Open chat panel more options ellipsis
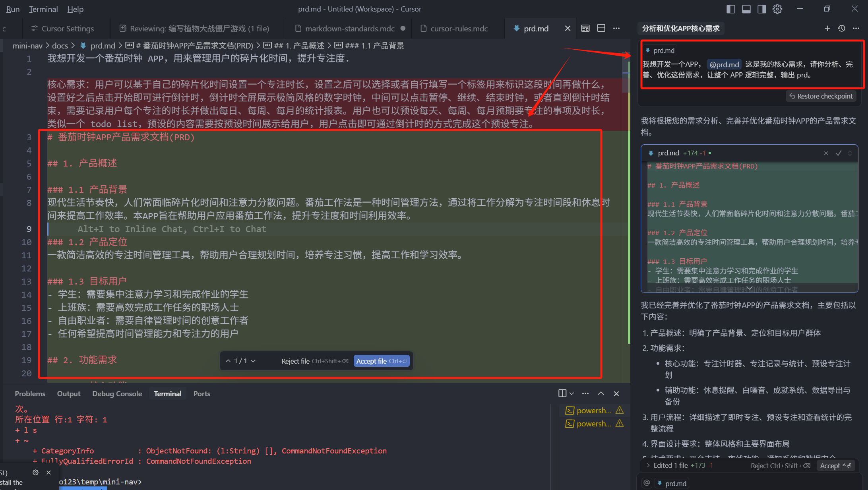 tap(856, 28)
